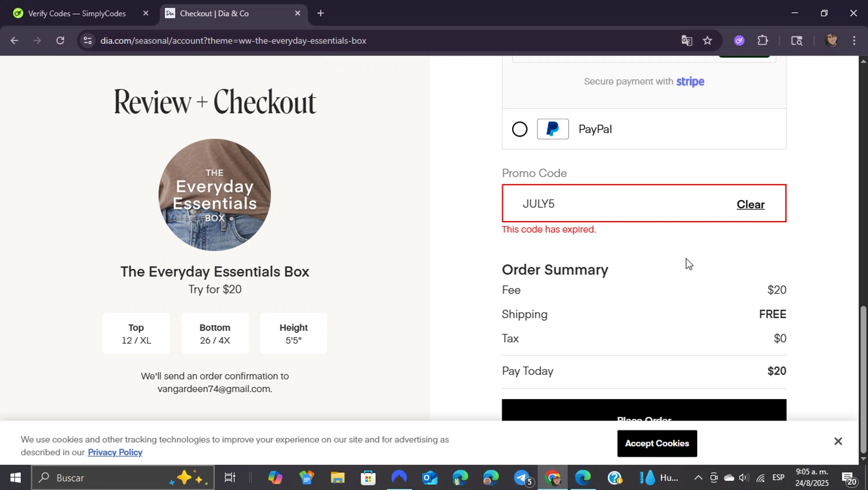868x490 pixels.
Task: Go back to the previous page
Action: [14, 40]
